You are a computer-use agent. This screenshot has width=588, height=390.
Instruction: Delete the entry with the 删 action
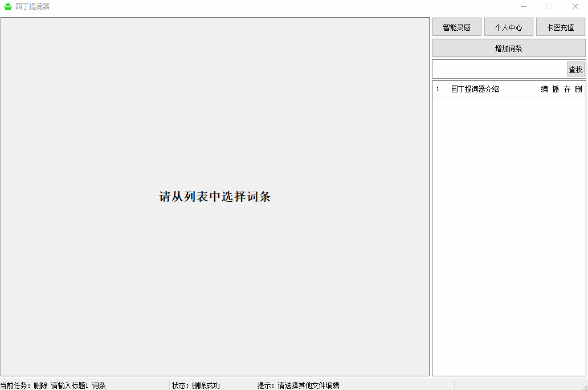pos(578,89)
